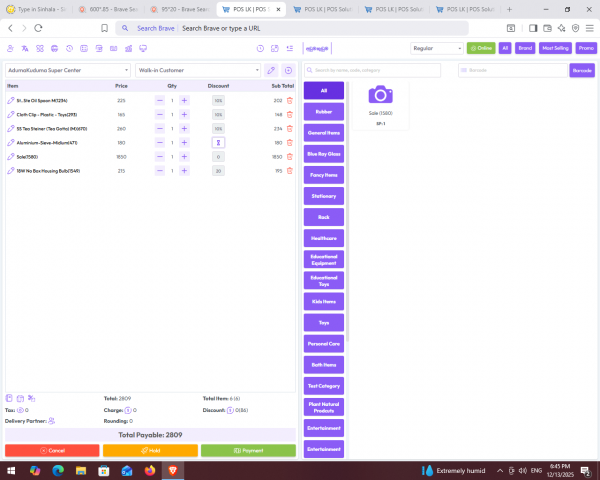600x480 pixels.
Task: Open File Explorer from the taskbar
Action: [81, 470]
